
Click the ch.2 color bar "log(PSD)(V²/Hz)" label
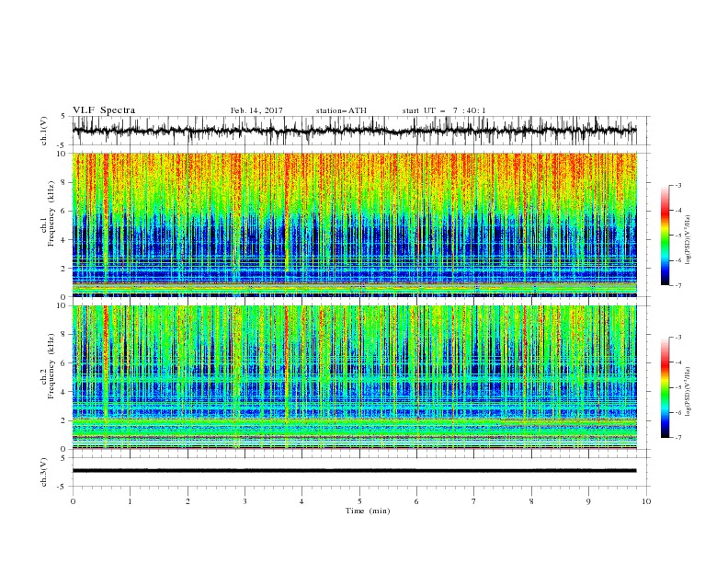[x=688, y=391]
